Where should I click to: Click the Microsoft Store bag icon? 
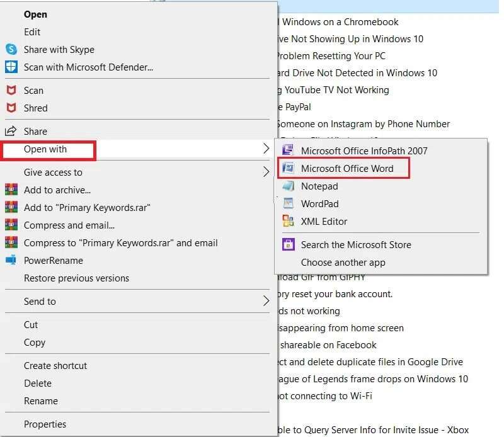tap(289, 244)
